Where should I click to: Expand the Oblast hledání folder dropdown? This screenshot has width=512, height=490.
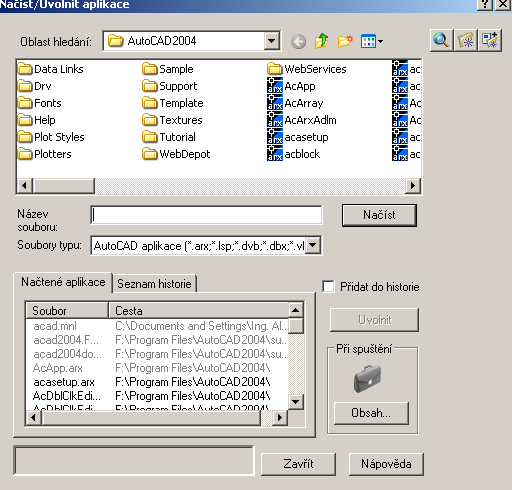272,41
